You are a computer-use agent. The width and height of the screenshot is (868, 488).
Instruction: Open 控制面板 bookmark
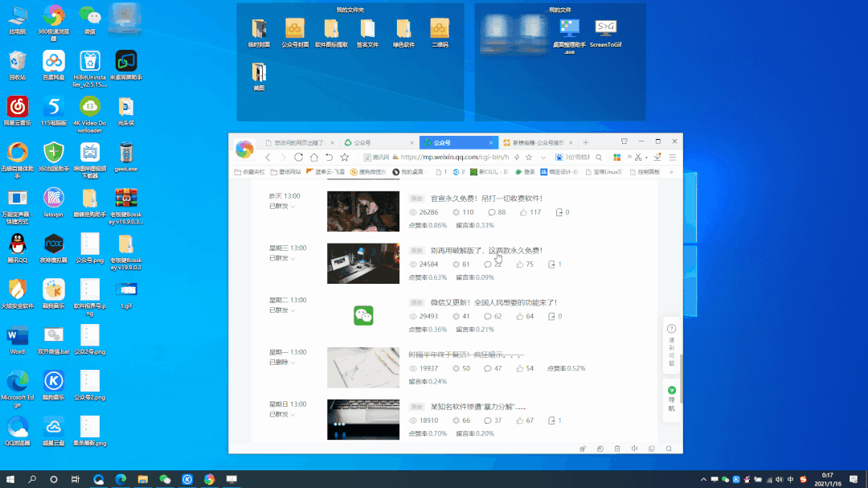click(645, 172)
